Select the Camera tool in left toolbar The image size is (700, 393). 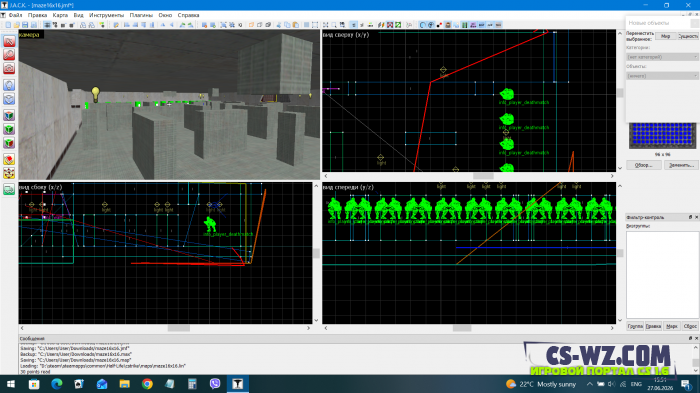(9, 68)
